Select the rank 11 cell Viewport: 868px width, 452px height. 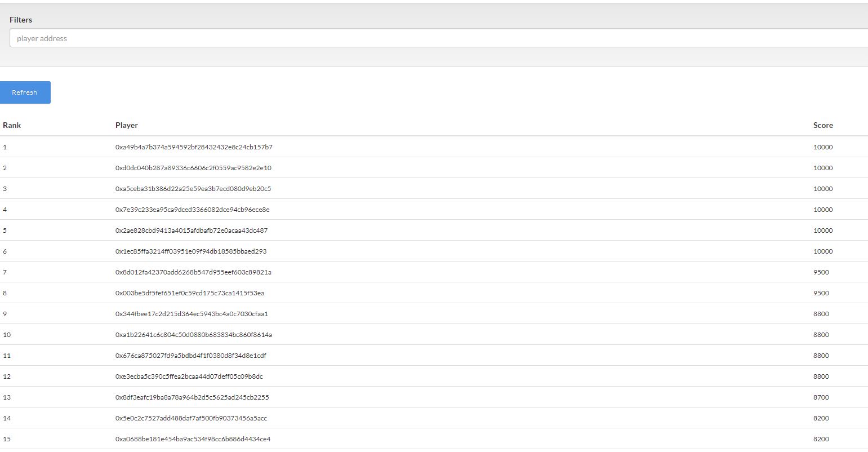(7, 356)
